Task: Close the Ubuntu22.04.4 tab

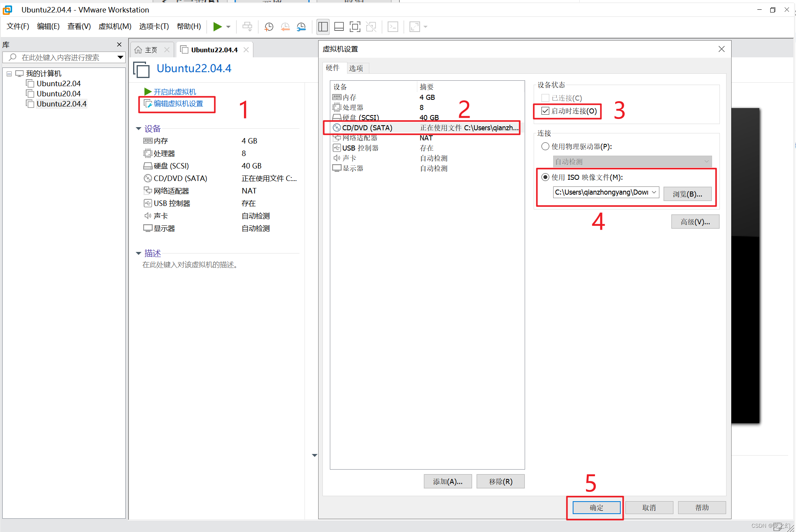Action: coord(246,50)
